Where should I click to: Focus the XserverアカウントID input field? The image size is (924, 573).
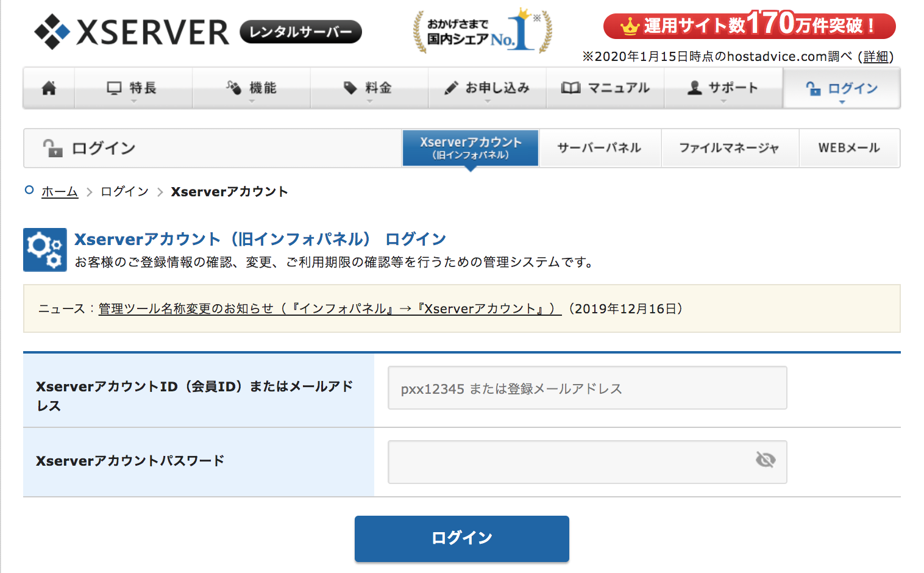click(588, 388)
